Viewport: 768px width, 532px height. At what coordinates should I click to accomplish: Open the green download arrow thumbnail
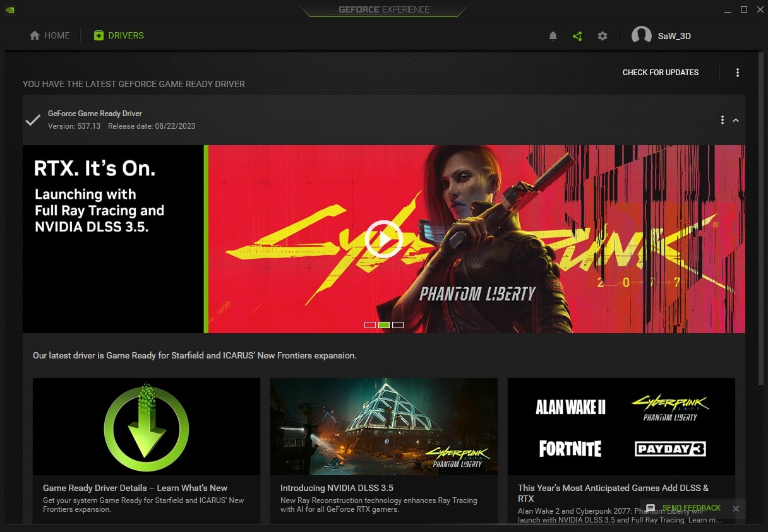[147, 427]
